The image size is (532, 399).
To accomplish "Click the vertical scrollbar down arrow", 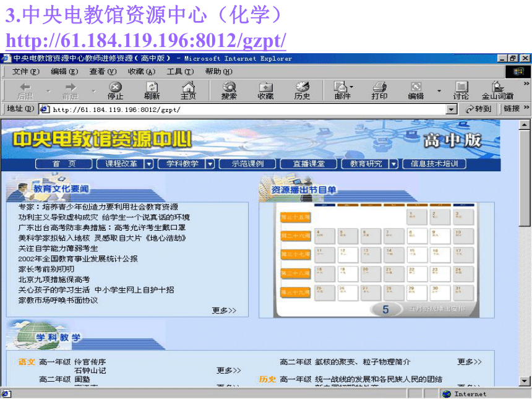I will point(525,381).
